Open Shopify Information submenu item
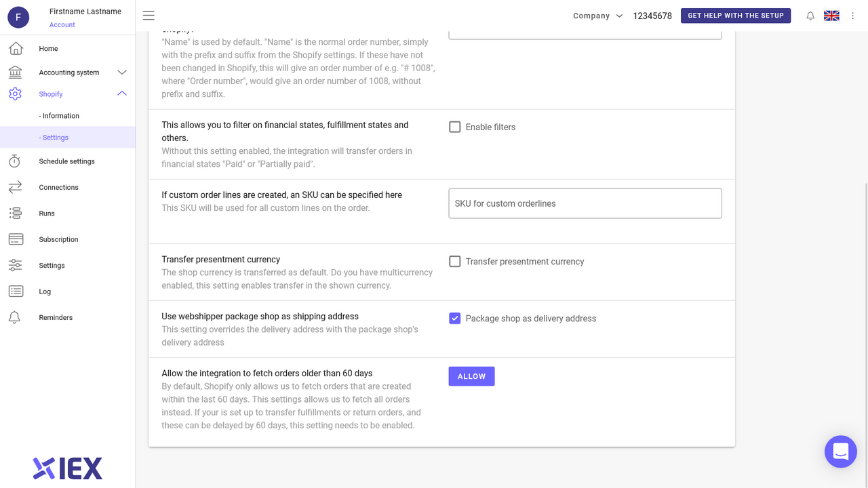 pyautogui.click(x=59, y=116)
